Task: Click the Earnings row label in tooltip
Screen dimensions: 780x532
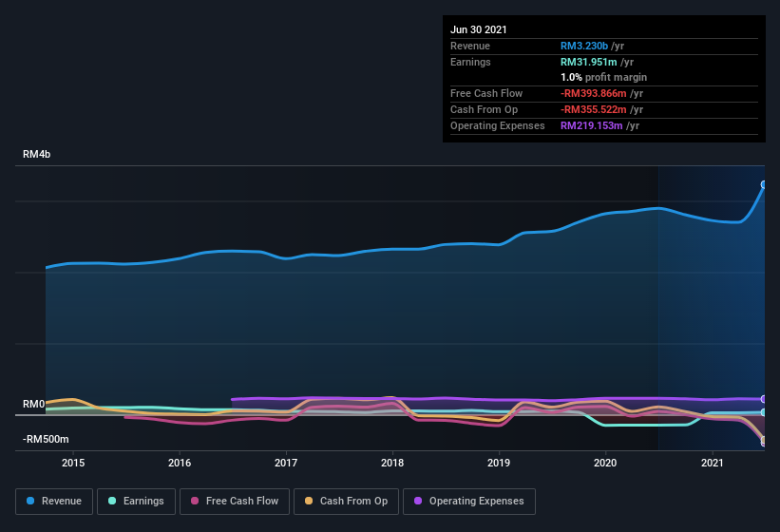Action: (x=470, y=62)
